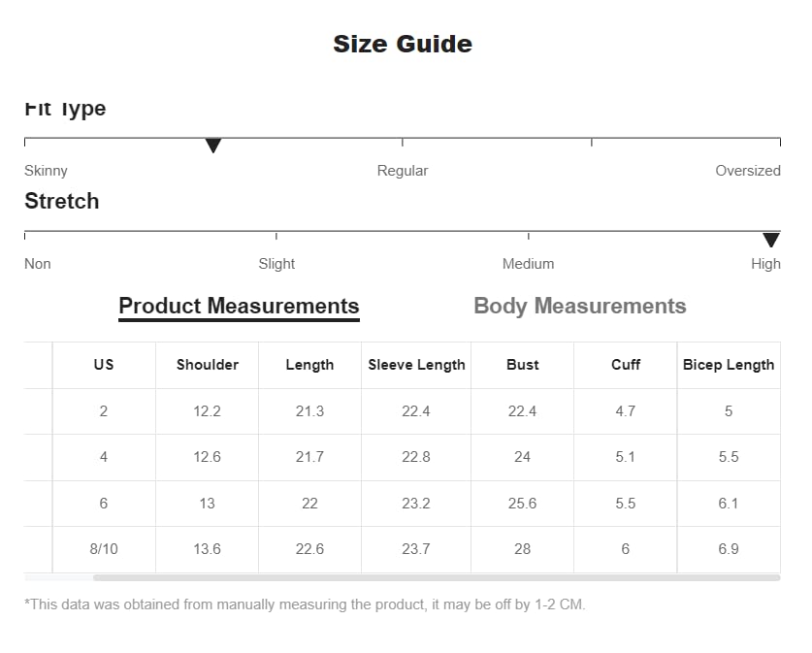Click the US size 2 cell
The image size is (812, 653).
pyautogui.click(x=104, y=411)
